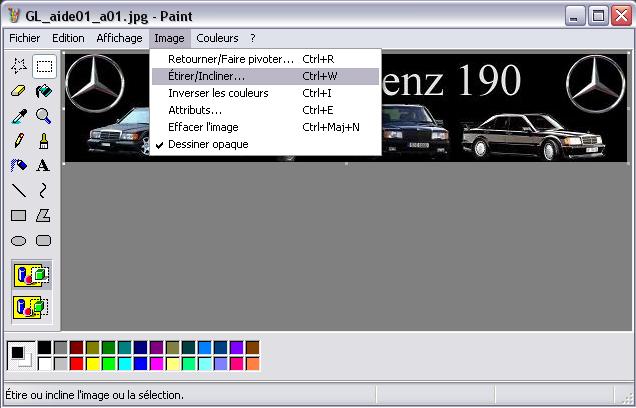Pick the pale yellow swatch
The image size is (636, 408).
[172, 364]
